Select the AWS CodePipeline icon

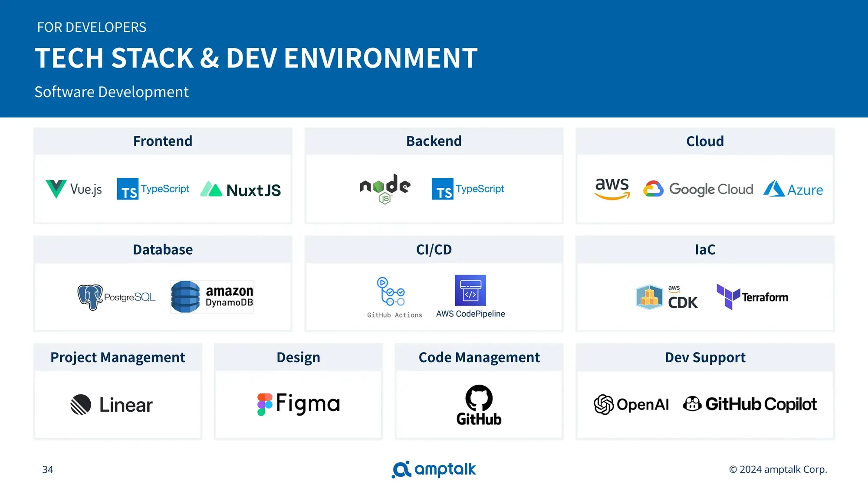(470, 290)
